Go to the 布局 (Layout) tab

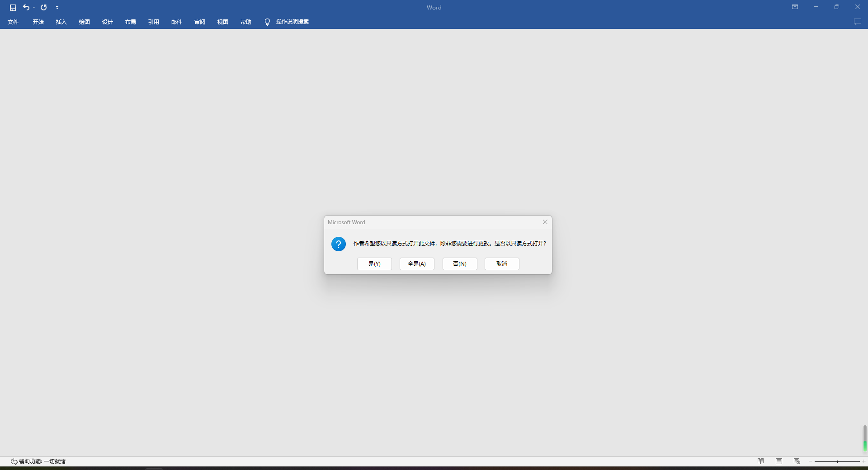pos(130,22)
